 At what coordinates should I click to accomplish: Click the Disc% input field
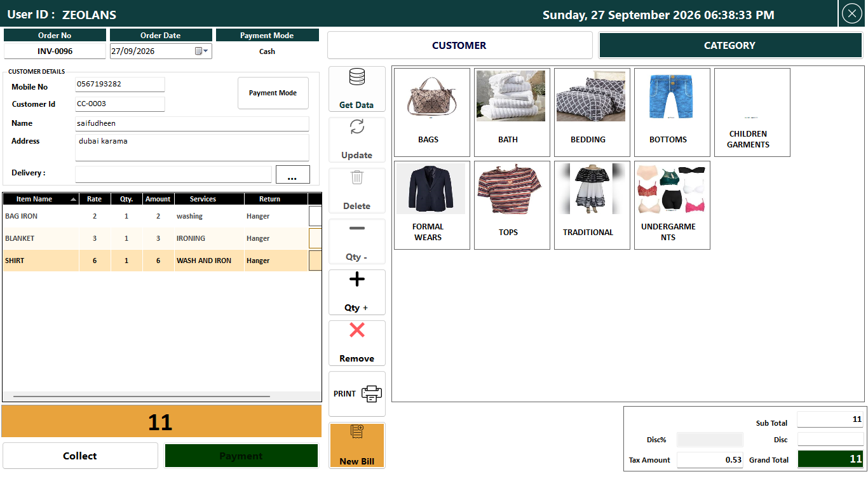tap(710, 440)
